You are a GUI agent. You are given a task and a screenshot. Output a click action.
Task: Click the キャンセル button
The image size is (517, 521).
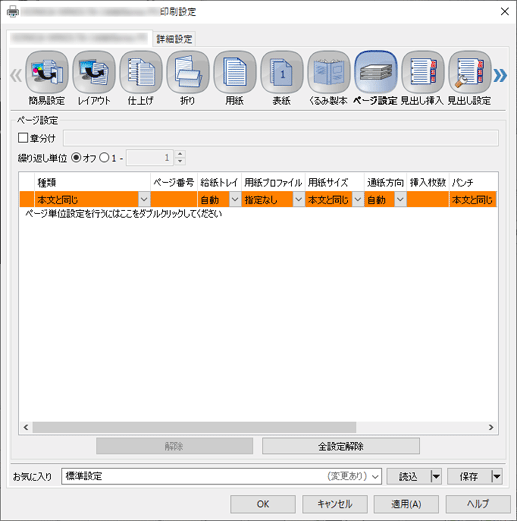(x=335, y=504)
